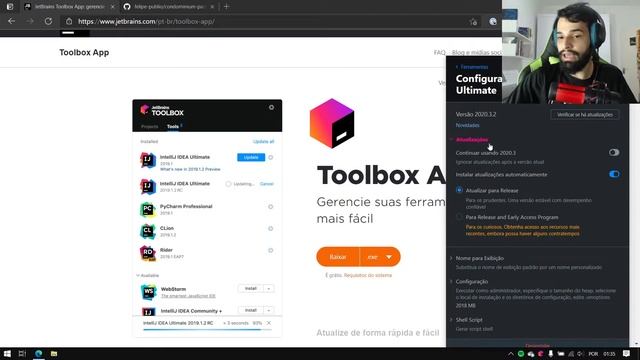Open the notification center icon
The image size is (640, 360).
click(x=627, y=354)
